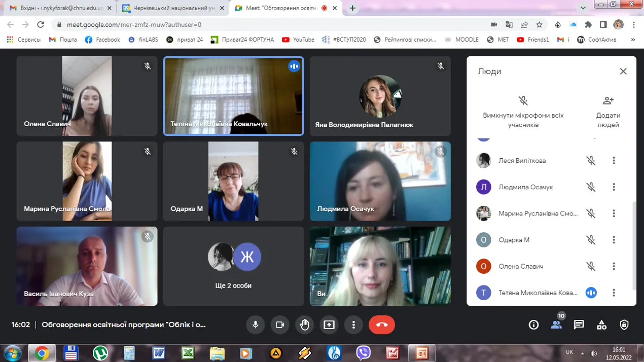Image resolution: width=644 pixels, height=362 pixels.
Task: Open host controls shield icon
Action: [x=624, y=325]
